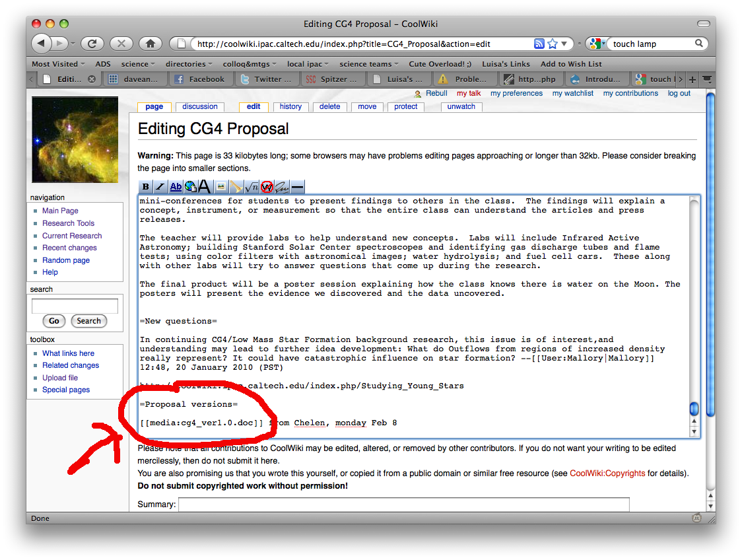The image size is (742, 560).
Task: Apply bold text formatting in editor toolbar
Action: click(x=146, y=187)
